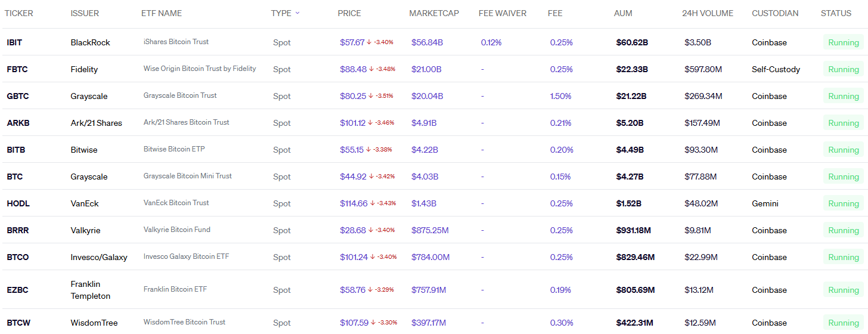The height and width of the screenshot is (334, 868).
Task: Click the red down arrow beside IBIT price
Action: (369, 42)
